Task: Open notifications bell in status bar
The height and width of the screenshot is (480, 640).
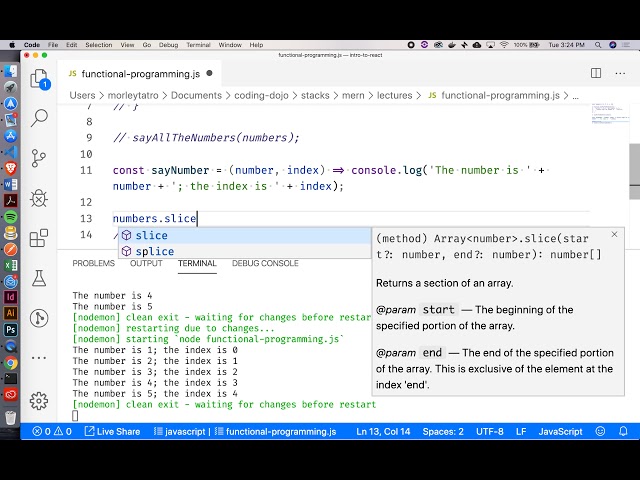Action: click(623, 431)
